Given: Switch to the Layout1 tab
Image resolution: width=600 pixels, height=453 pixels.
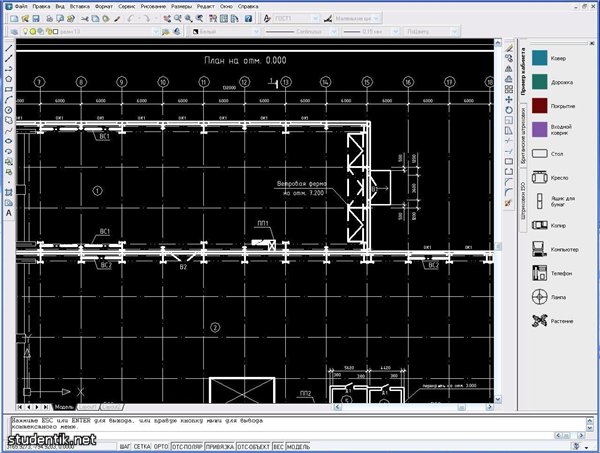Looking at the screenshot, I should [x=88, y=407].
